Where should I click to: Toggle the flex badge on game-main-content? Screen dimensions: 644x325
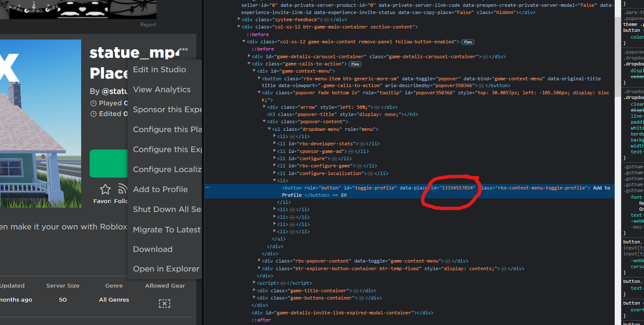point(467,42)
